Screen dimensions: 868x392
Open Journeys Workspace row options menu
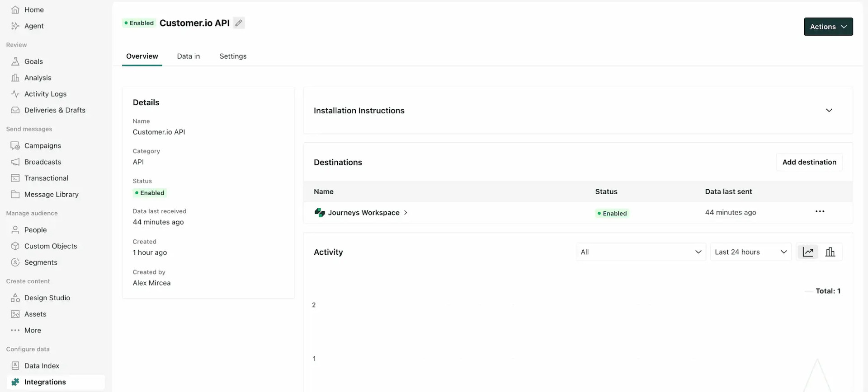820,211
